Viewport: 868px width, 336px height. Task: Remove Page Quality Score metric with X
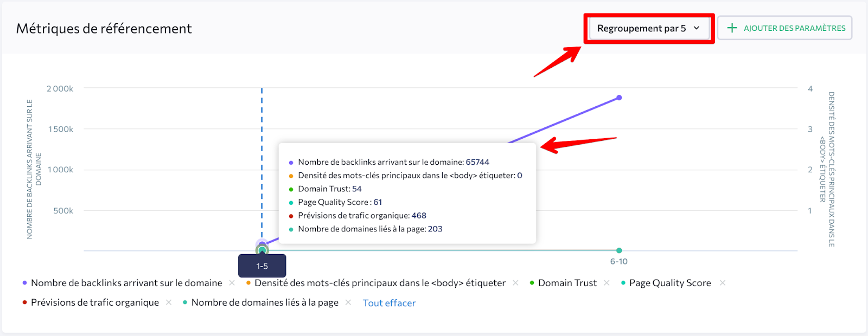coord(722,283)
